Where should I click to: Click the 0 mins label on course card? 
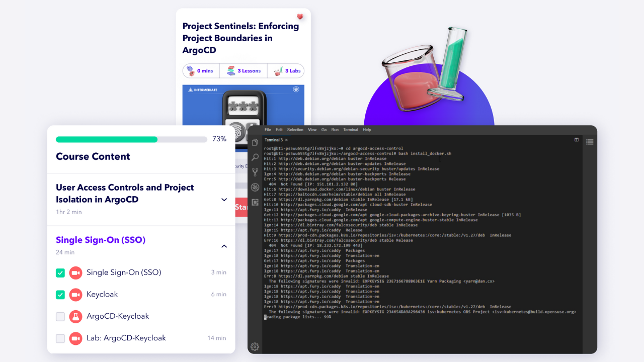(205, 71)
